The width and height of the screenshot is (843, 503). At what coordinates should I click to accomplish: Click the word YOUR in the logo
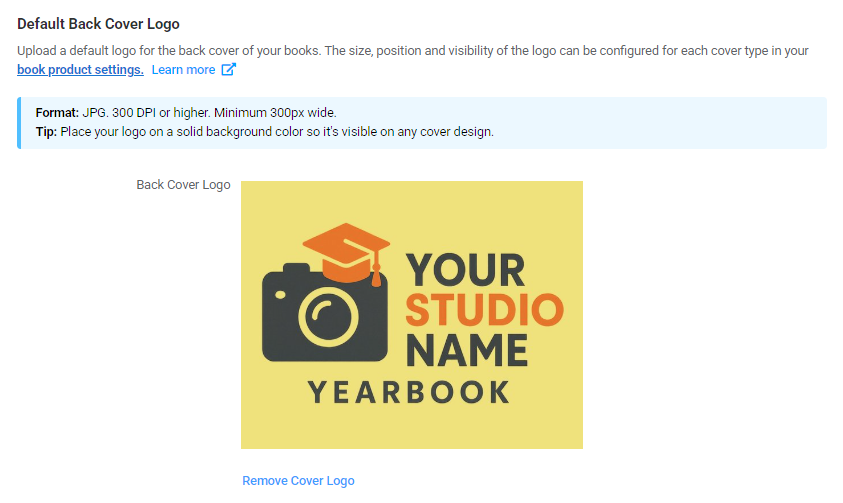pyautogui.click(x=466, y=270)
